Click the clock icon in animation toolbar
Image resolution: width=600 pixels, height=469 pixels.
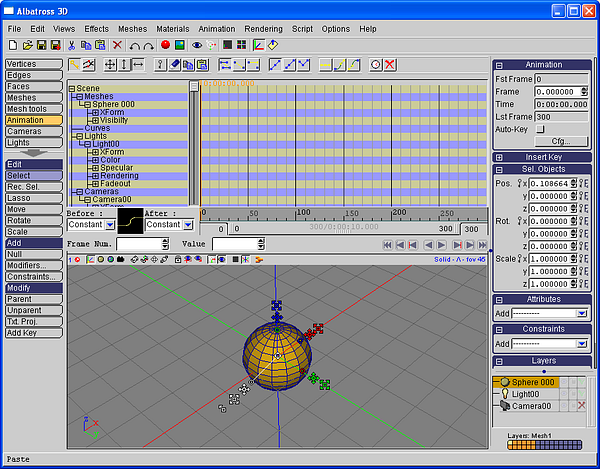376,65
